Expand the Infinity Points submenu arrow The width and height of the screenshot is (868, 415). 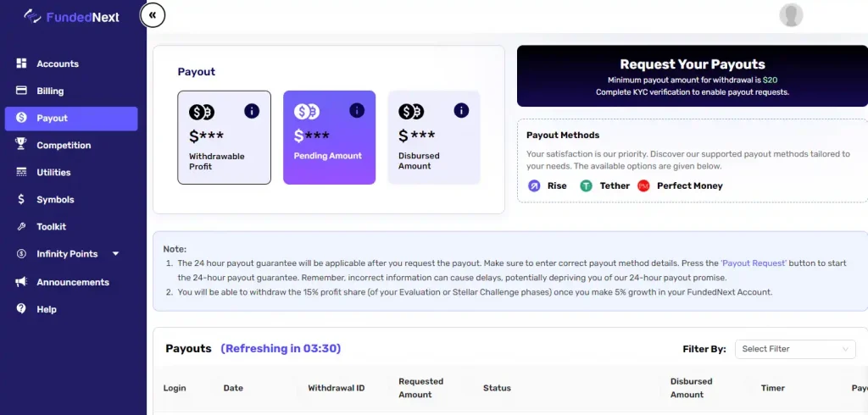pyautogui.click(x=115, y=253)
